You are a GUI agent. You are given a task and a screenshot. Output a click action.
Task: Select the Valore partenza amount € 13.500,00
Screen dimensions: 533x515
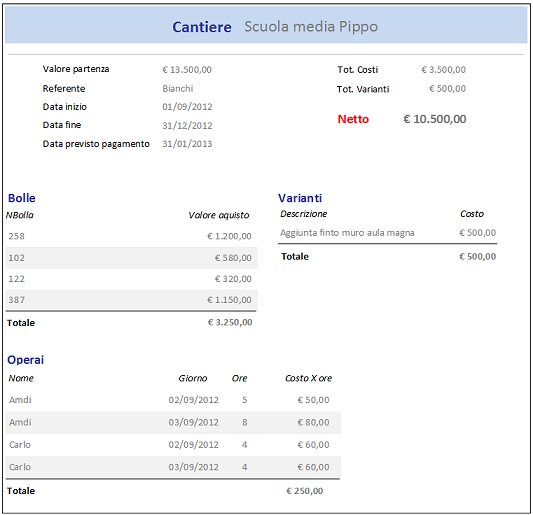[x=187, y=70]
